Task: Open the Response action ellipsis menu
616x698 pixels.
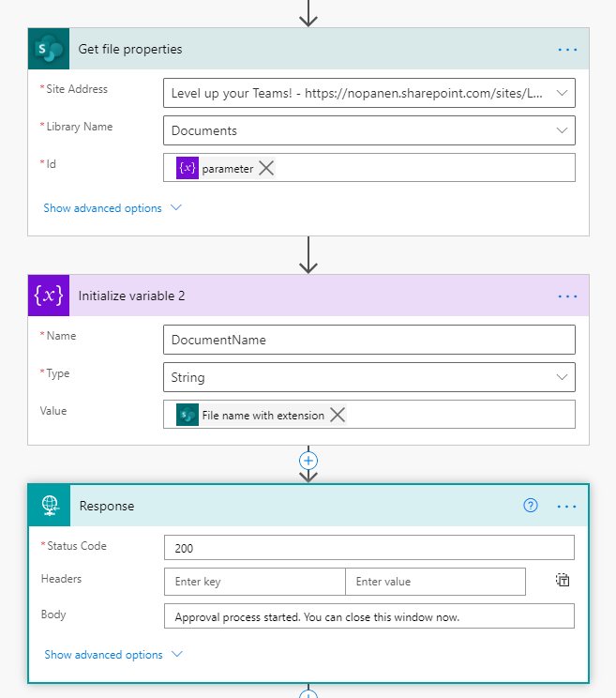Action: tap(567, 506)
